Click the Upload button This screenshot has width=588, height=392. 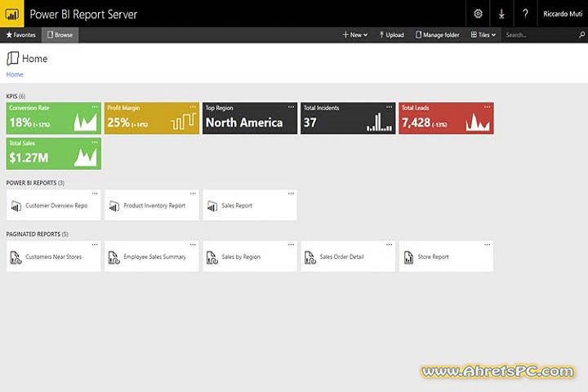pos(391,35)
